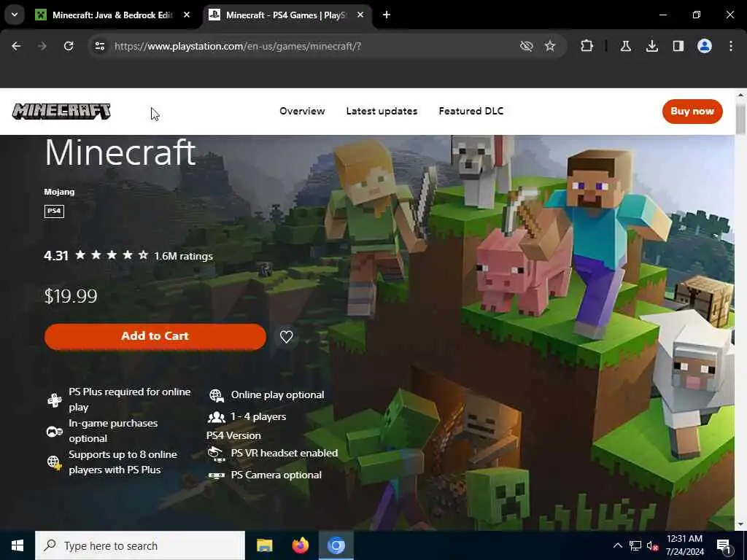This screenshot has width=747, height=560.
Task: Click the PS Plus required icon
Action: pyautogui.click(x=54, y=400)
